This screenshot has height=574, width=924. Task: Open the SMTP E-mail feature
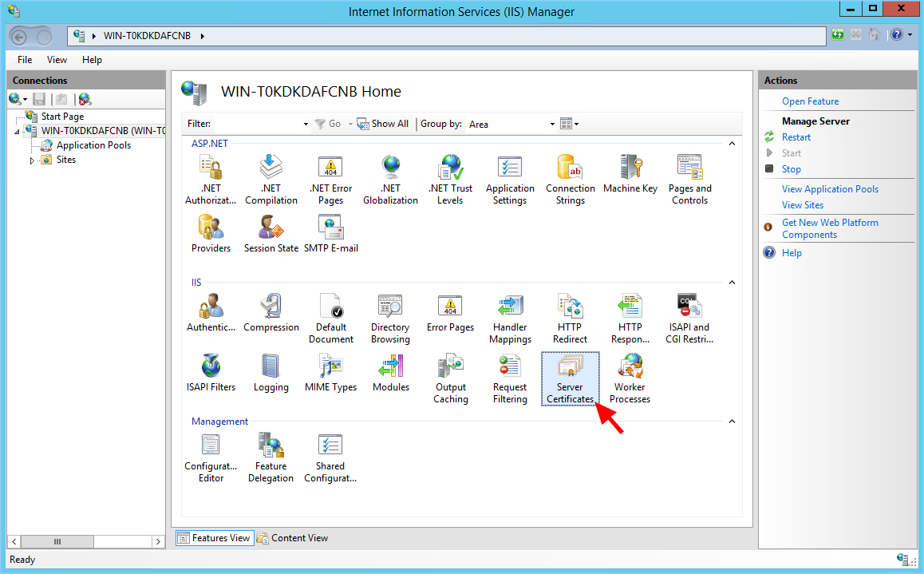coord(330,234)
